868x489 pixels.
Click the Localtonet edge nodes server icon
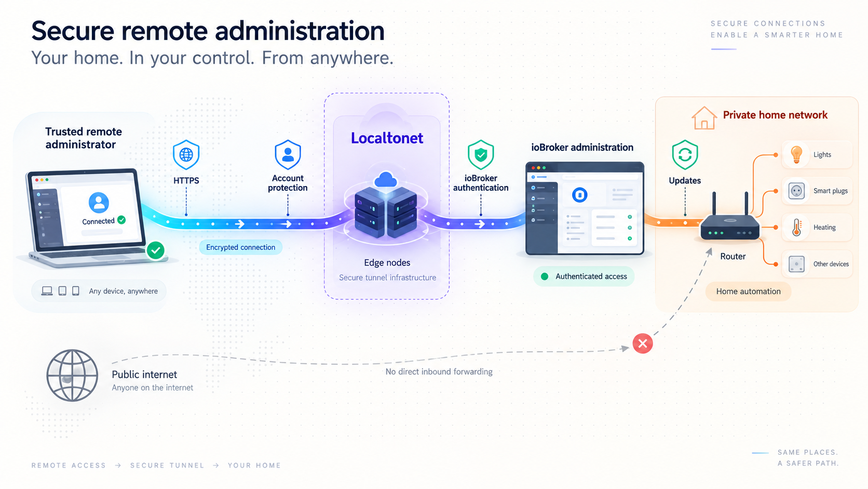point(386,206)
